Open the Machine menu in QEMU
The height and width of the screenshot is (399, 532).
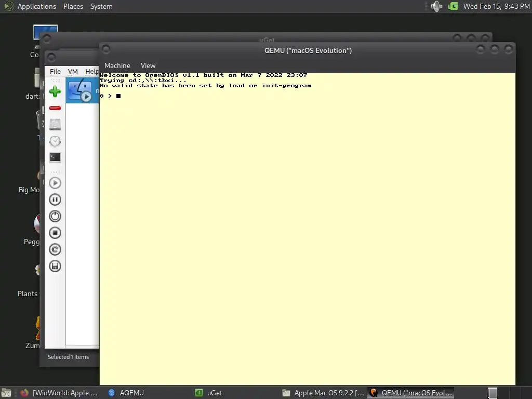[x=117, y=65]
